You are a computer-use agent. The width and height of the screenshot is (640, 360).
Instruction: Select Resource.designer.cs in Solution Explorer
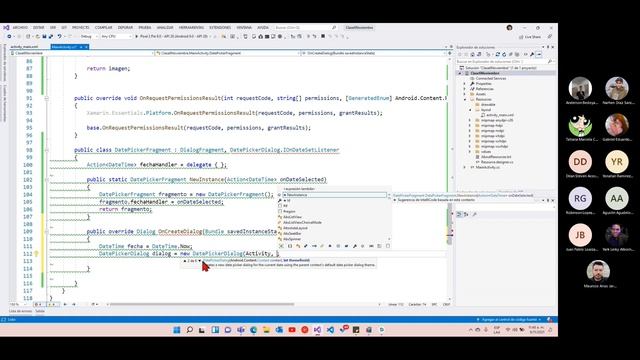click(497, 162)
